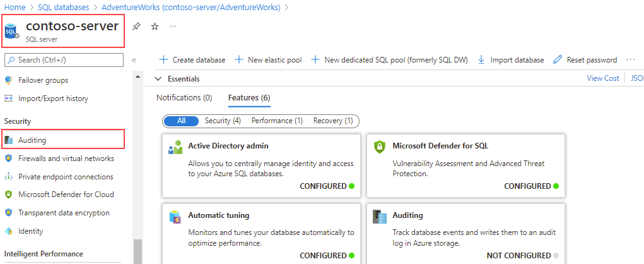Click the Transparent data encryption shield icon
Image resolution: width=644 pixels, height=264 pixels.
pyautogui.click(x=9, y=213)
